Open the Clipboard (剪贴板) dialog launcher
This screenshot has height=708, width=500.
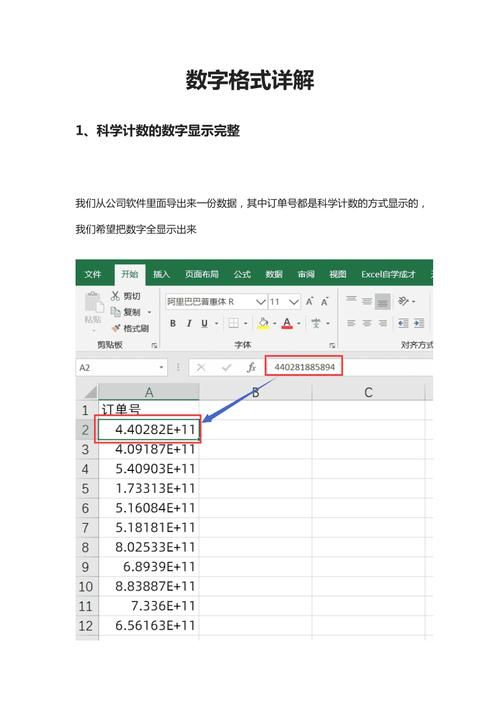[x=154, y=345]
